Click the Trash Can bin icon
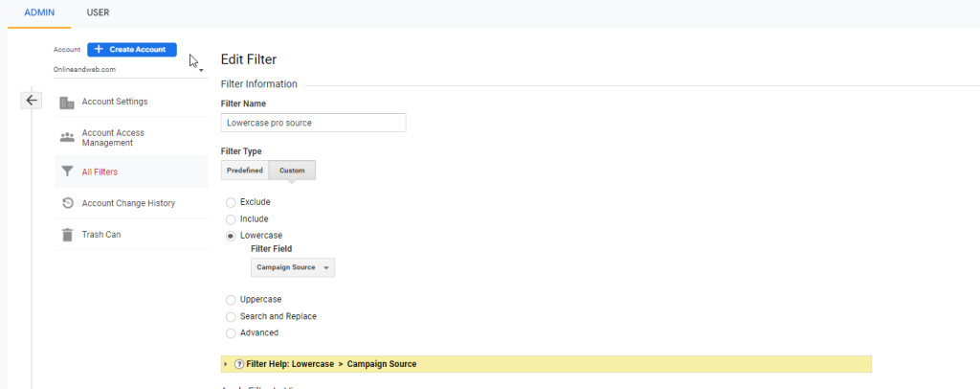 coord(67,235)
